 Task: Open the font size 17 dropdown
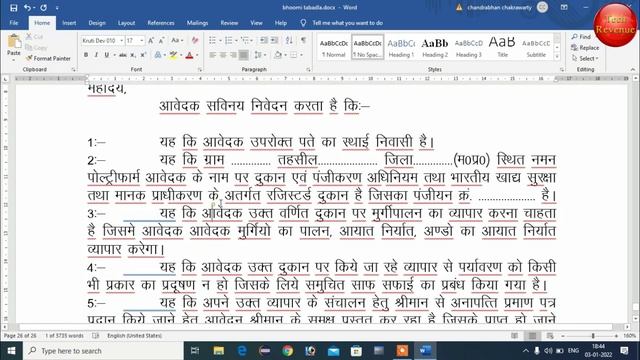tap(142, 40)
